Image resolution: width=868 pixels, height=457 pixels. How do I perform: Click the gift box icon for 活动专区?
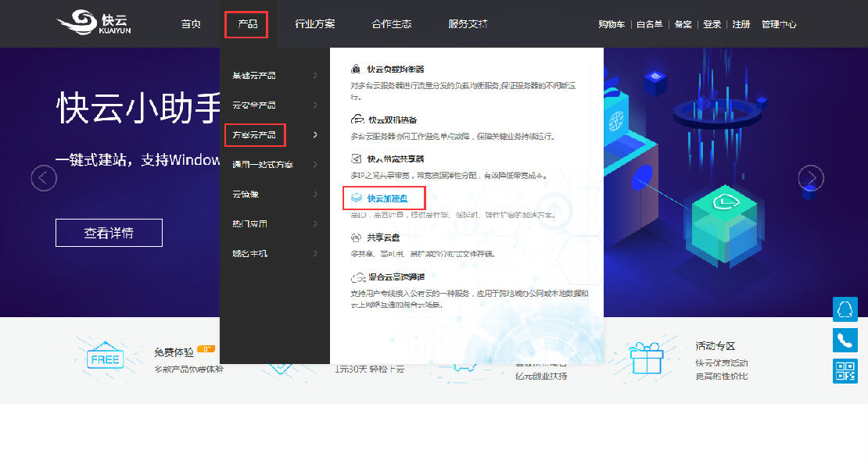(x=646, y=359)
